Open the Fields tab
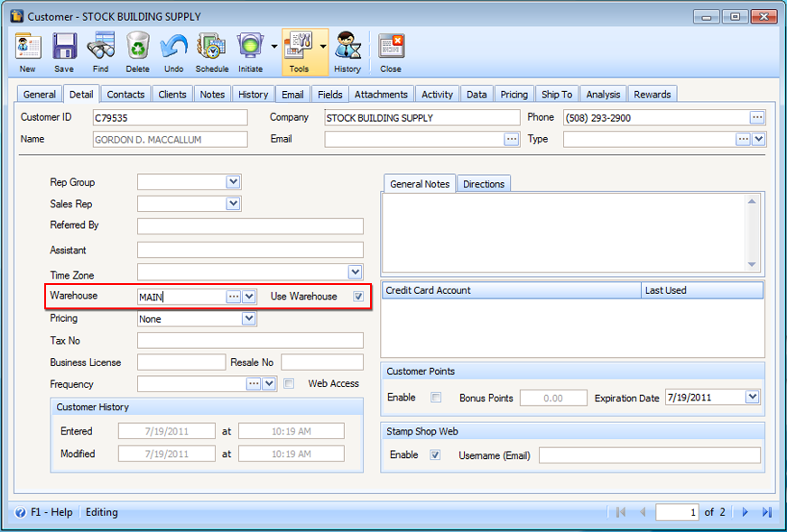Screen dimensions: 787x532 coord(329,95)
